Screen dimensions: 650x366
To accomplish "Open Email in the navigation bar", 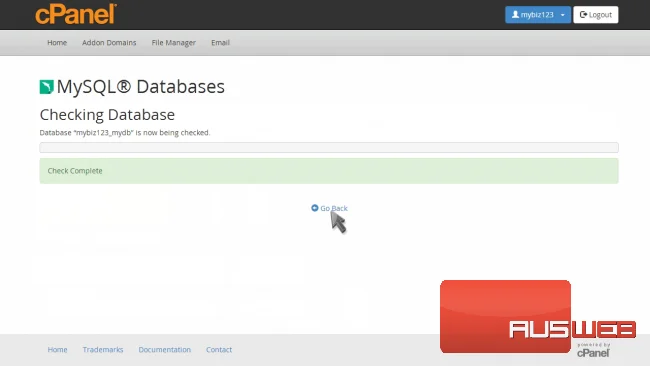I will pos(220,43).
